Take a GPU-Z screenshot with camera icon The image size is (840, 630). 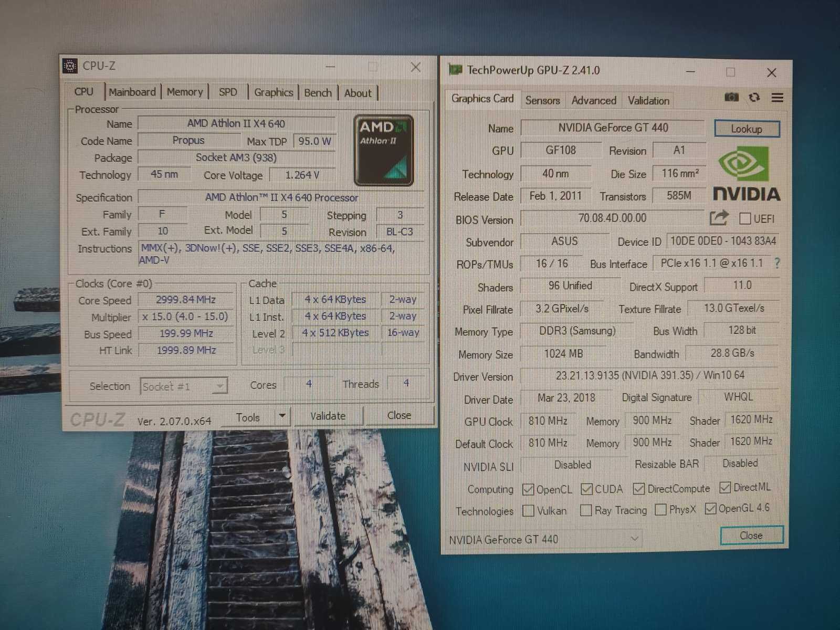coord(731,97)
